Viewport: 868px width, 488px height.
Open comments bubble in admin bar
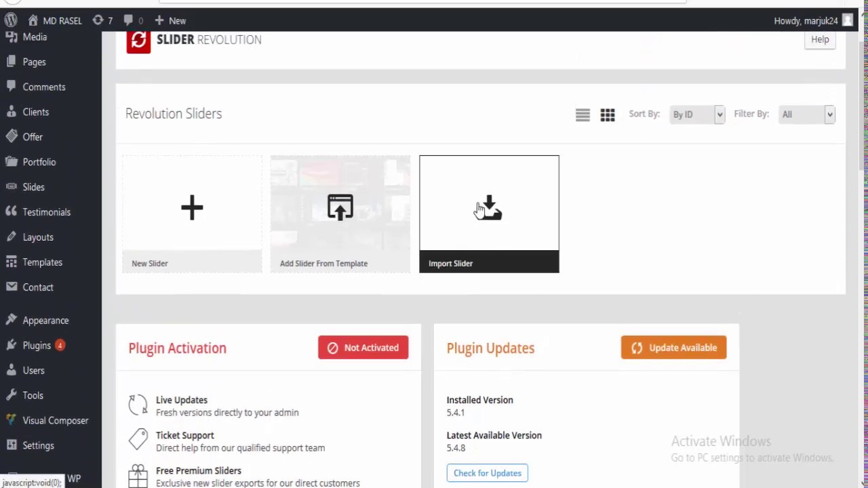click(133, 20)
